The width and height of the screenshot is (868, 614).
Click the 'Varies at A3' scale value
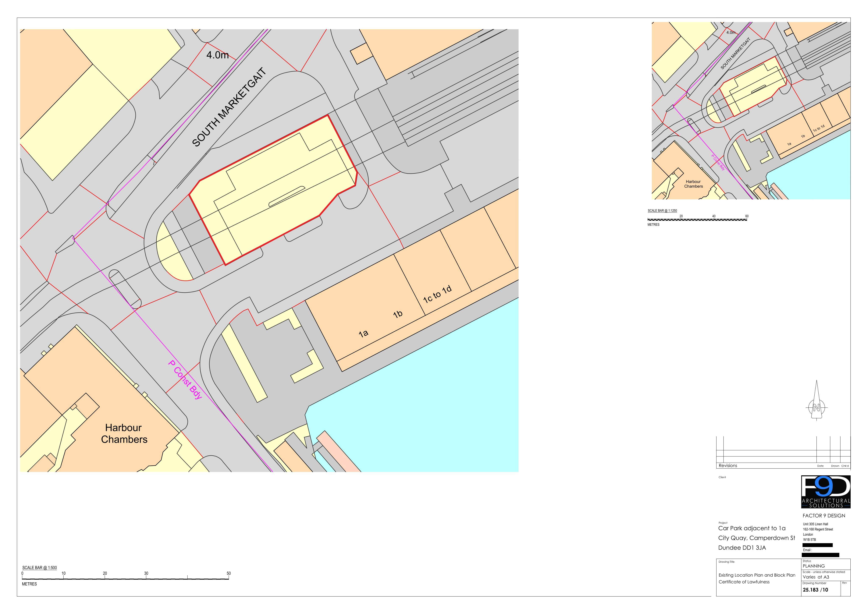816,577
